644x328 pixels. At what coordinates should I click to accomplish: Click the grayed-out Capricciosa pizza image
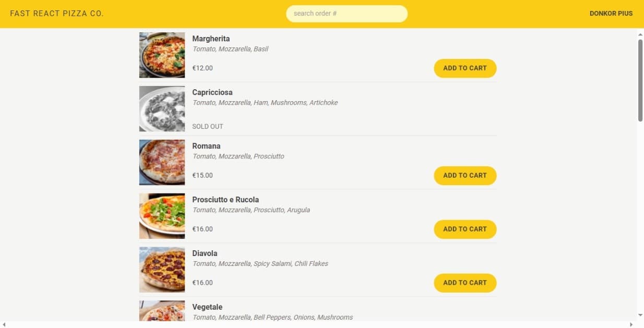[162, 108]
